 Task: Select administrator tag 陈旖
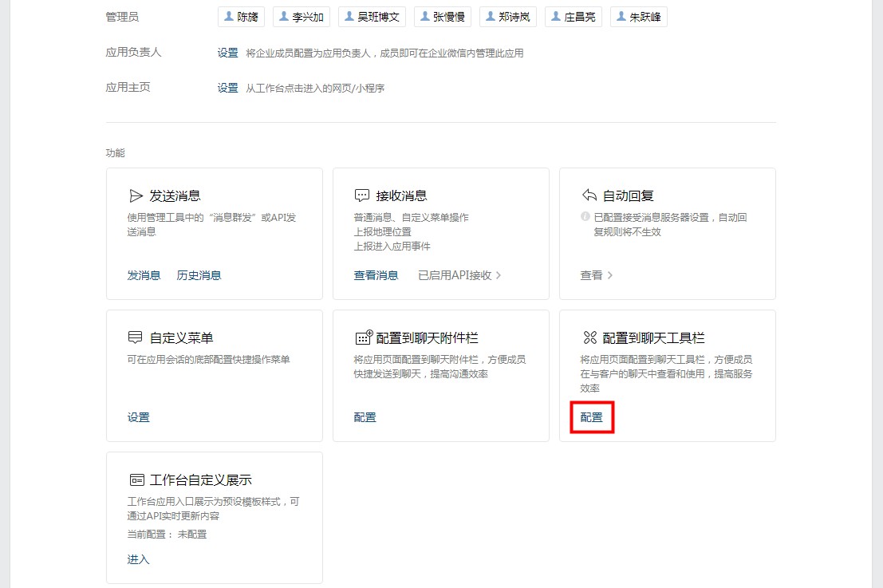click(x=242, y=17)
